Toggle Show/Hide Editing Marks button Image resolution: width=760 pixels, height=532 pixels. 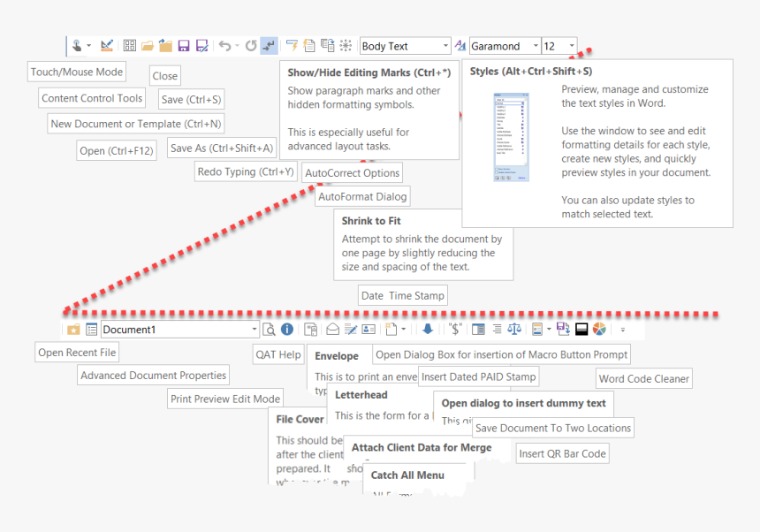click(x=269, y=46)
